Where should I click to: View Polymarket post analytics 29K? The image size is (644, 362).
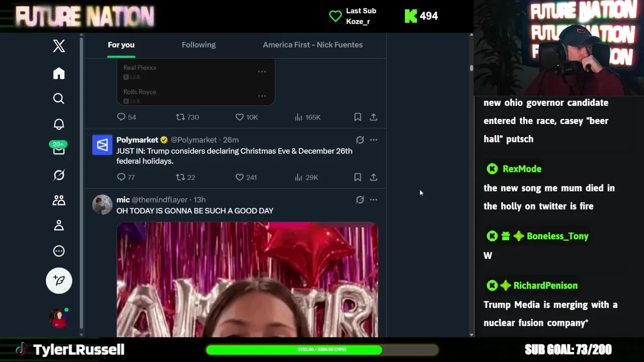(306, 177)
